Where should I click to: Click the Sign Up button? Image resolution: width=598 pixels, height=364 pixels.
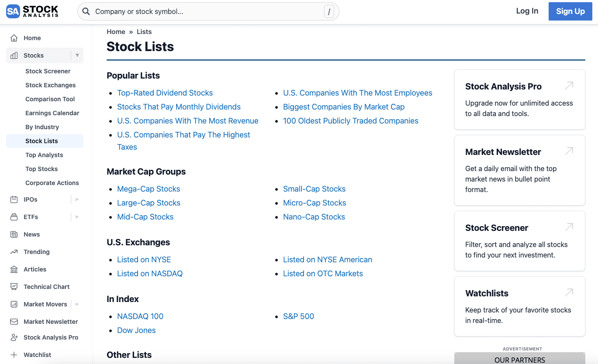570,11
